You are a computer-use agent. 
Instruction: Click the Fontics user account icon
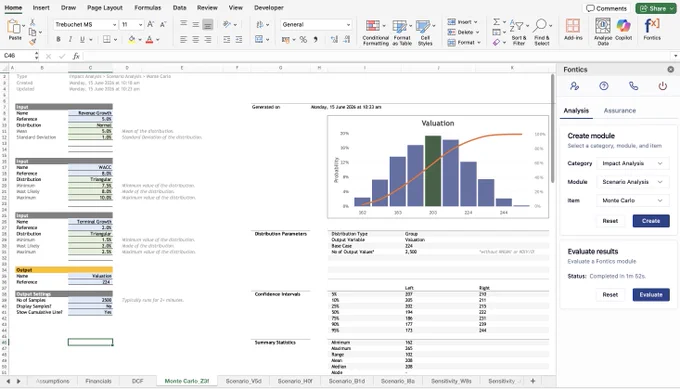tap(575, 86)
